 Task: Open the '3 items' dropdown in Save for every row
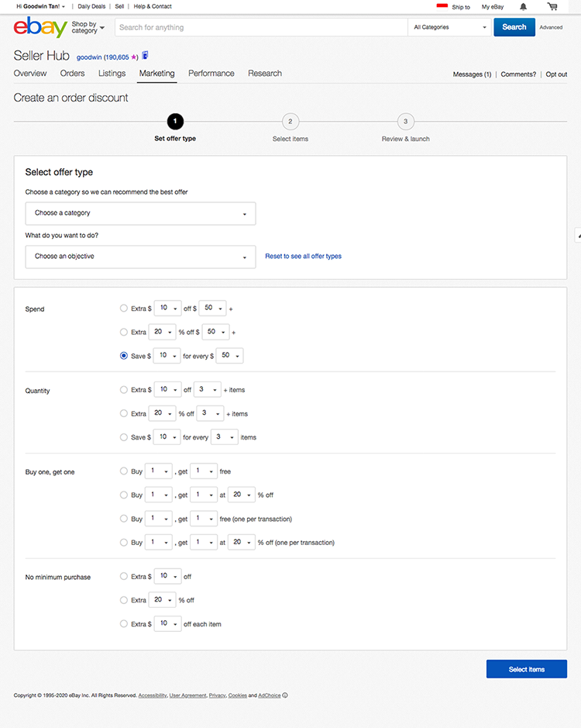pos(224,437)
